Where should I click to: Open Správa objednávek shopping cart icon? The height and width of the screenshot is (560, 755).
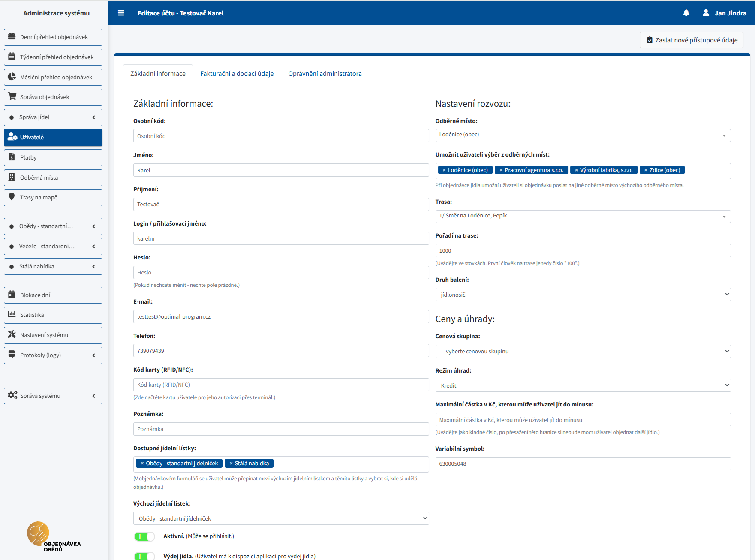pos(12,97)
